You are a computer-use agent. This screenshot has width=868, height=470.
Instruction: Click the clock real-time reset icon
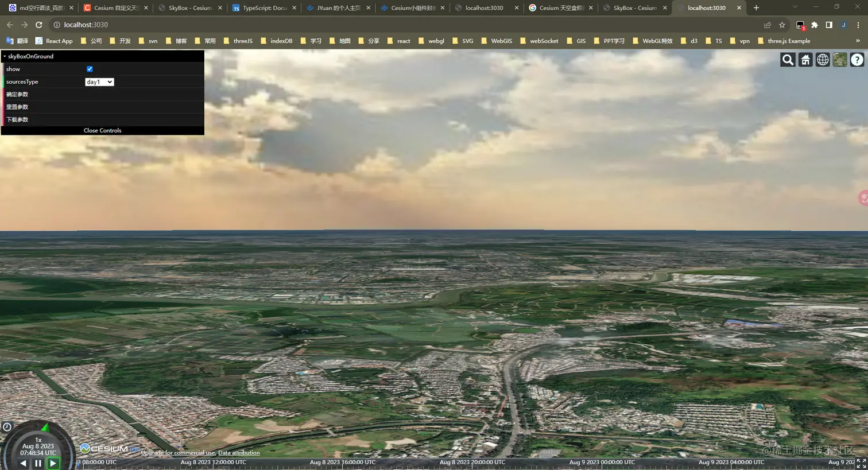(7, 427)
